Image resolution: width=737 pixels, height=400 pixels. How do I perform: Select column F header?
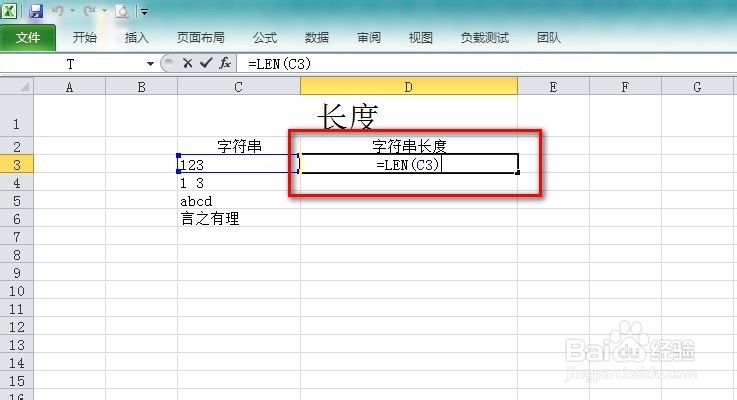click(625, 87)
